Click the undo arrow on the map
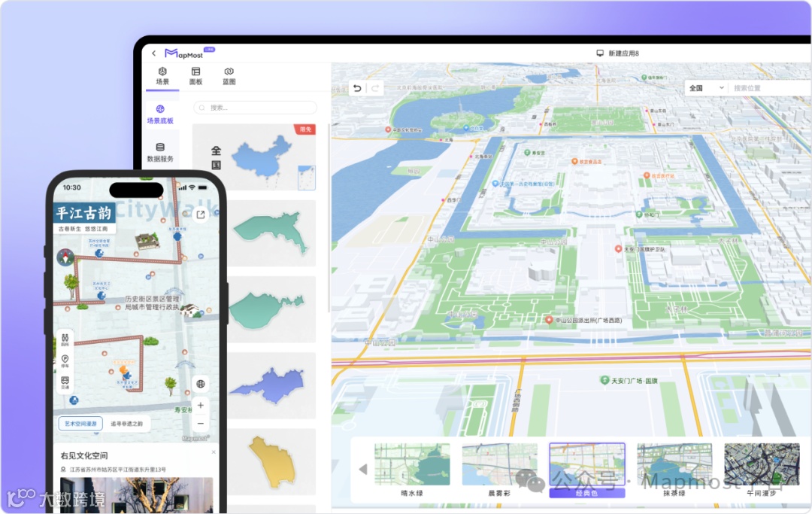This screenshot has width=812, height=514. click(x=357, y=89)
